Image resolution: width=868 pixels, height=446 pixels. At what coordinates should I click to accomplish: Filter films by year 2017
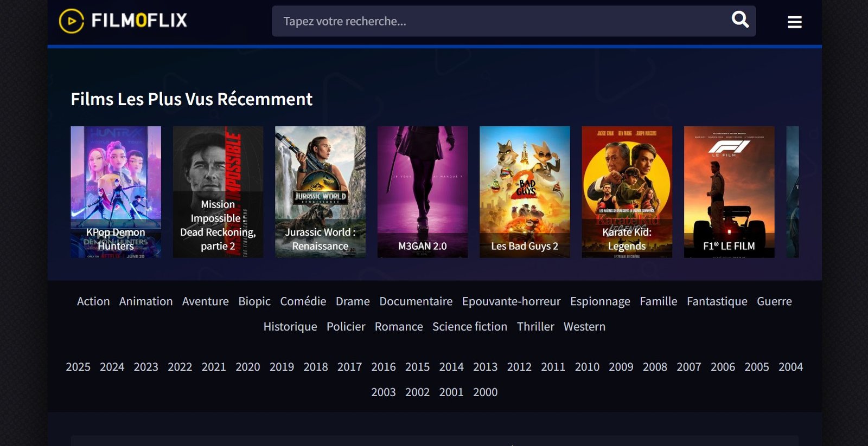pyautogui.click(x=350, y=367)
